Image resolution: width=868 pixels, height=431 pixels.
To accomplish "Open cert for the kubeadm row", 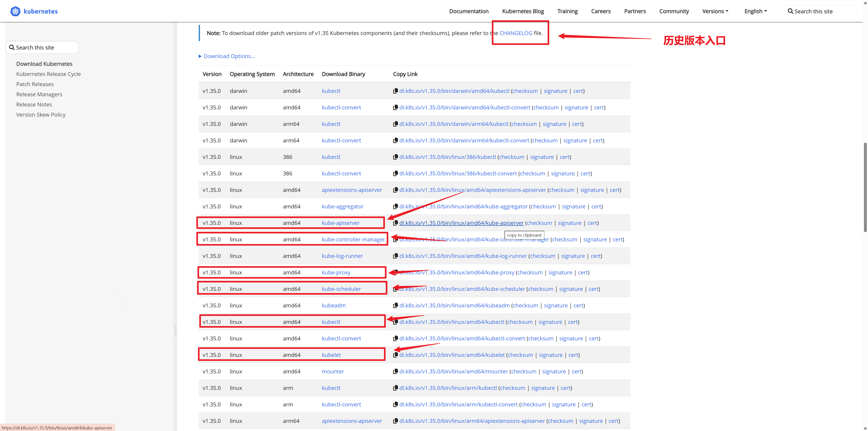I will point(578,306).
